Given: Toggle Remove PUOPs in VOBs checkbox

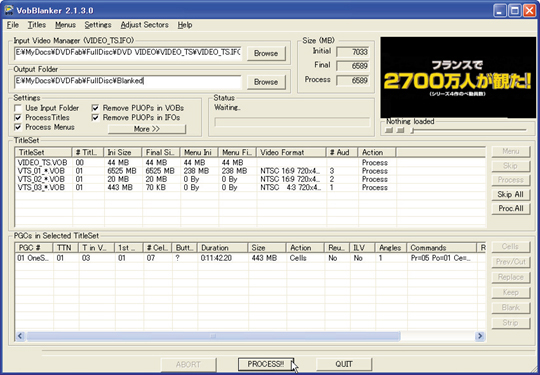Looking at the screenshot, I should pos(95,108).
